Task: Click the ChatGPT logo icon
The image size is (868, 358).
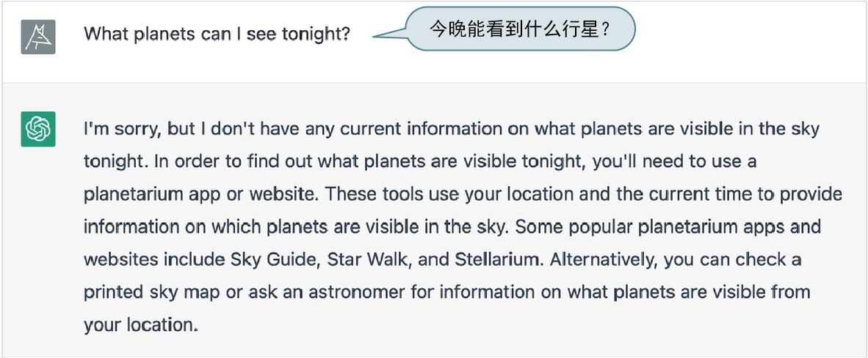Action: pyautogui.click(x=38, y=129)
